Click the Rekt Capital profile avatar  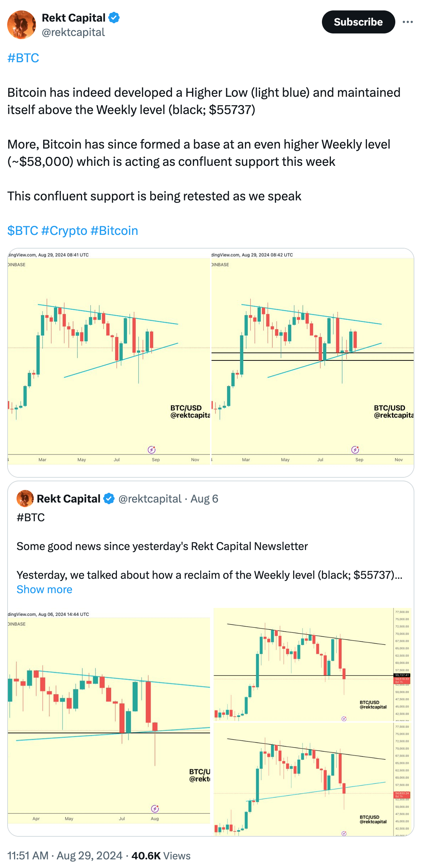pyautogui.click(x=21, y=24)
